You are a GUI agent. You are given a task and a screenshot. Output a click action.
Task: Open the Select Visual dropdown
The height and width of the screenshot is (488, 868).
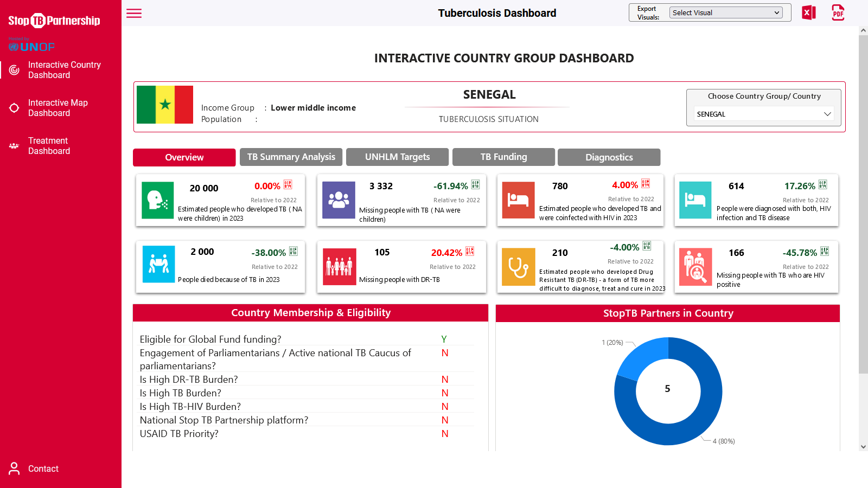coord(725,12)
